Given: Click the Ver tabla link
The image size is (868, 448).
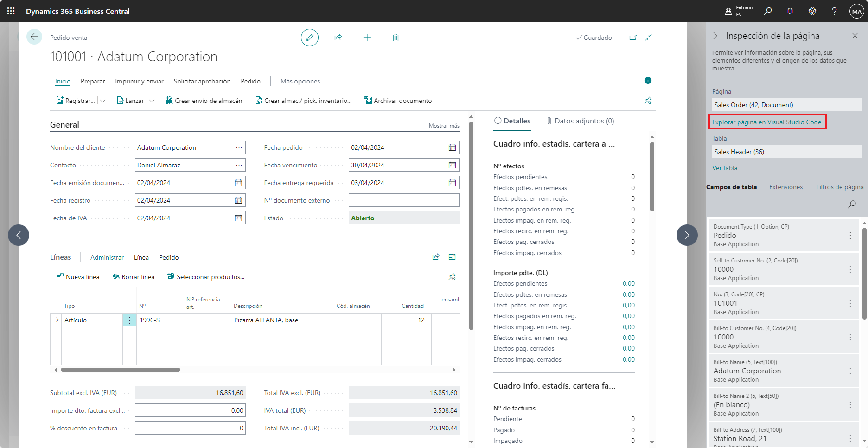Looking at the screenshot, I should click(x=725, y=168).
